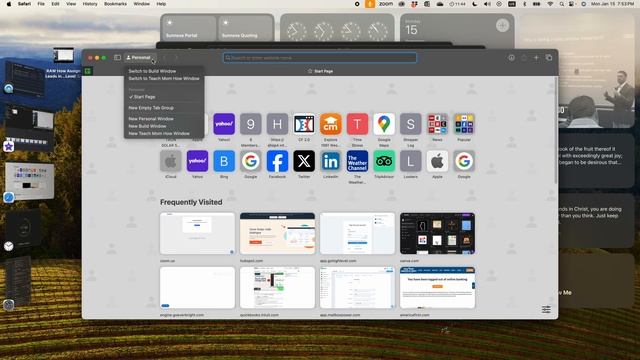Open quickbooks.intuit.com thumbnail
640x360 pixels.
click(277, 288)
